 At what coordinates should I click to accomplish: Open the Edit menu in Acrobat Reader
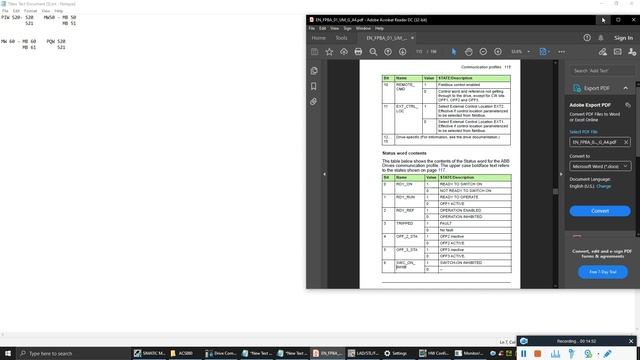coord(322,28)
